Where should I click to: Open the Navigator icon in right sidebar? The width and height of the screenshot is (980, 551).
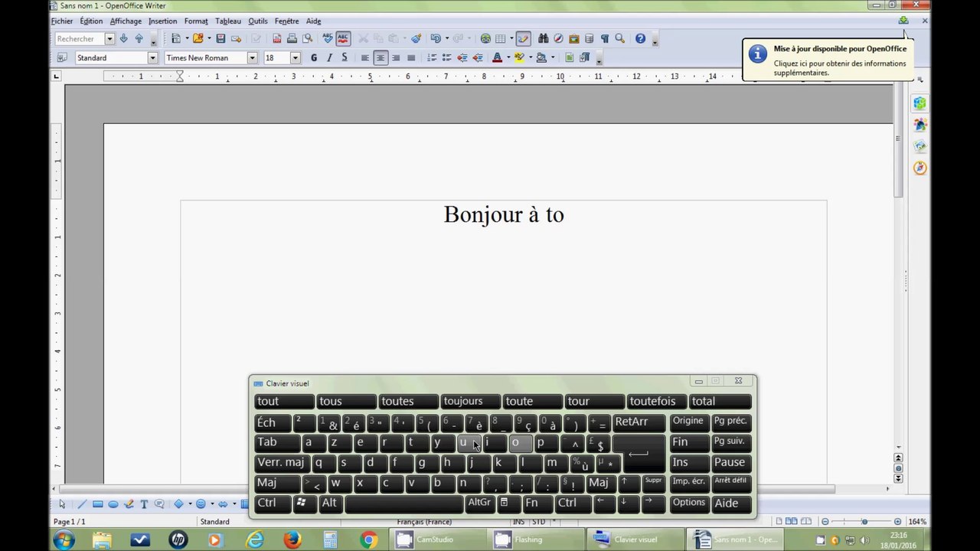tap(920, 168)
